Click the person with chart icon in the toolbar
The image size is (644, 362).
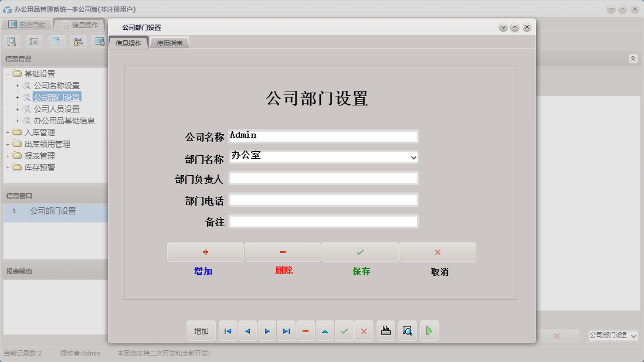point(77,41)
